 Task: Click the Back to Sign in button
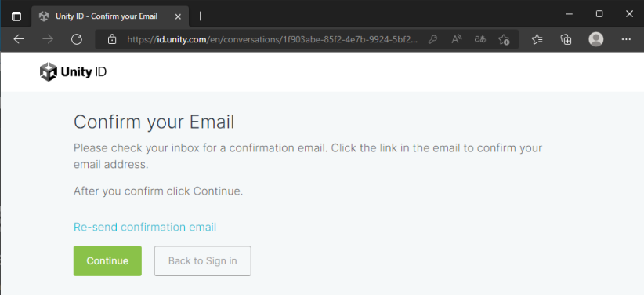point(202,260)
